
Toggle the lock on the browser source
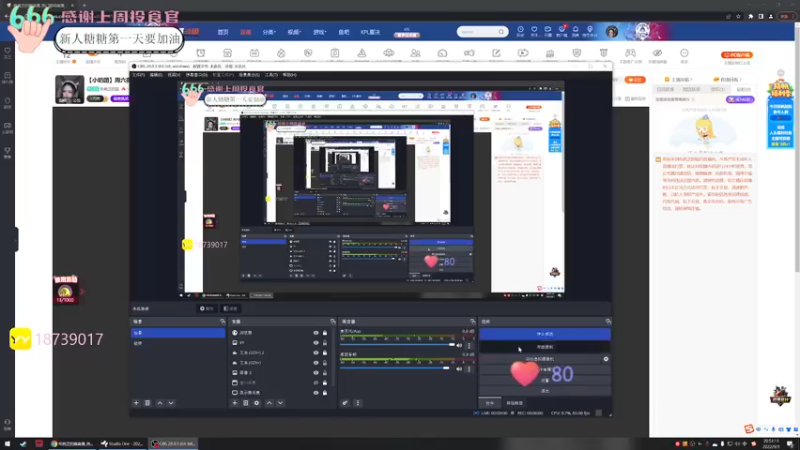point(324,333)
